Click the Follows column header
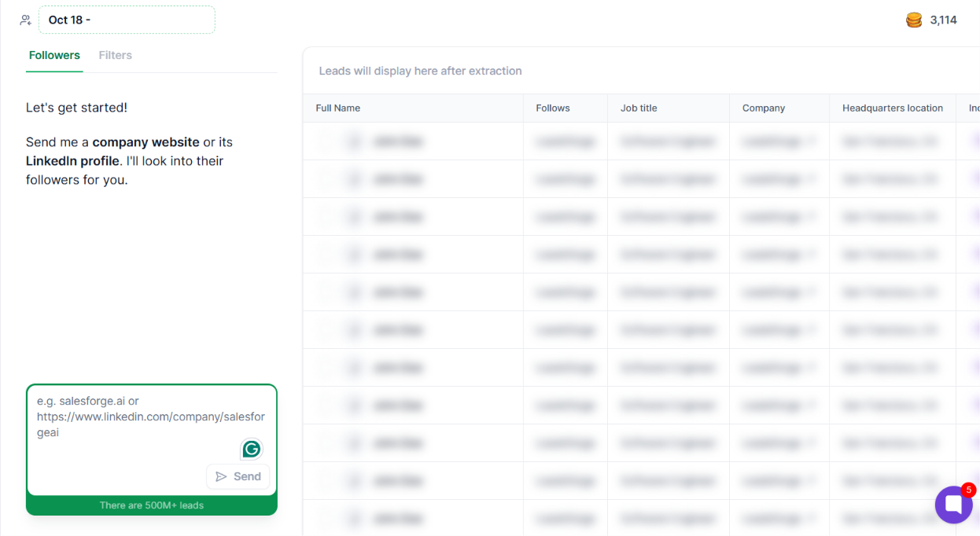The height and width of the screenshot is (536, 980). [553, 108]
